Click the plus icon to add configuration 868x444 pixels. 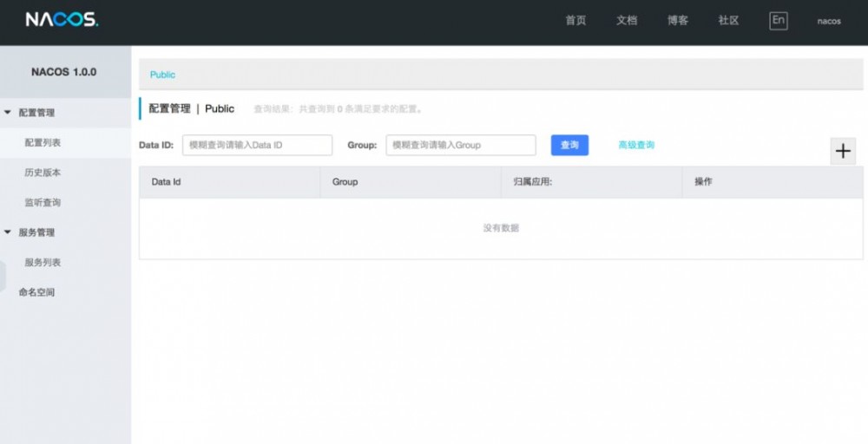point(843,151)
